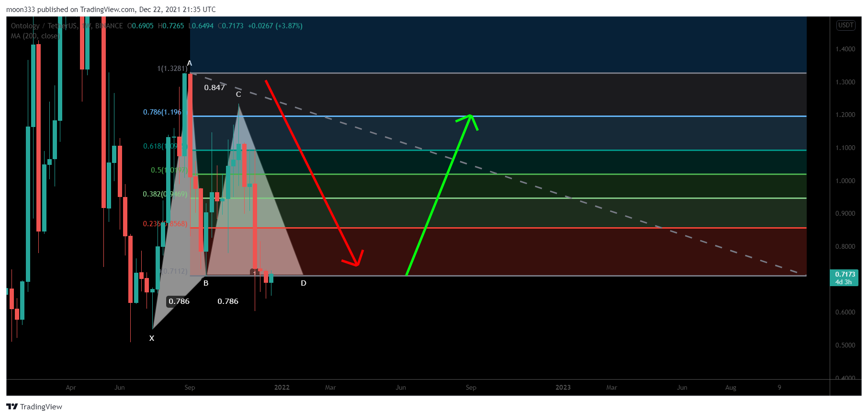Screen dimensions: 868x417
Task: Click pattern point label X
Action: (152, 338)
